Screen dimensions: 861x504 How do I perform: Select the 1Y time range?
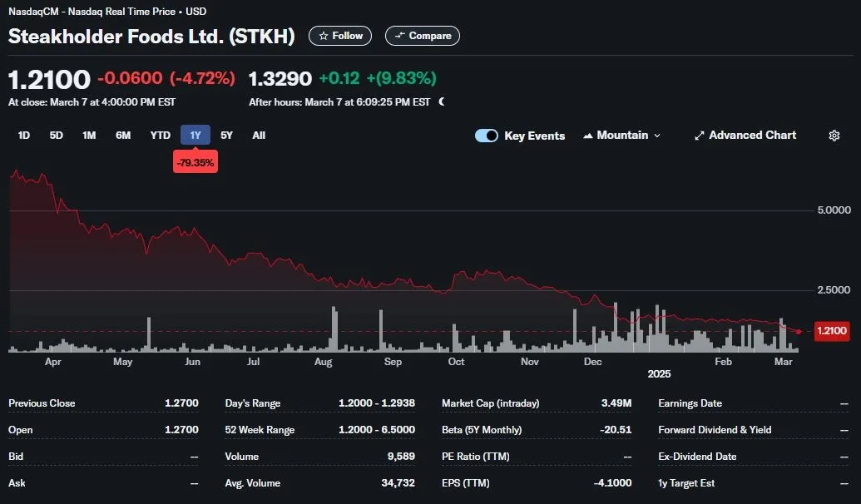(x=195, y=135)
